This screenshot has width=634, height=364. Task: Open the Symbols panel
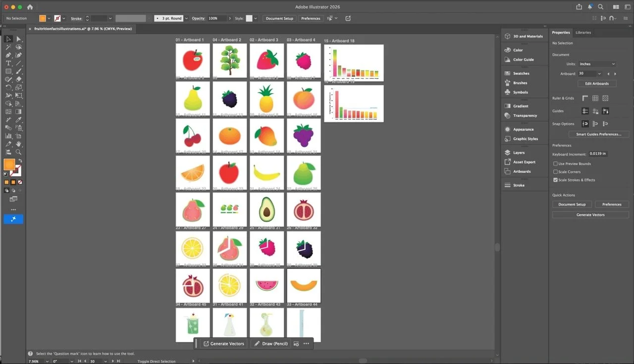coord(516,92)
